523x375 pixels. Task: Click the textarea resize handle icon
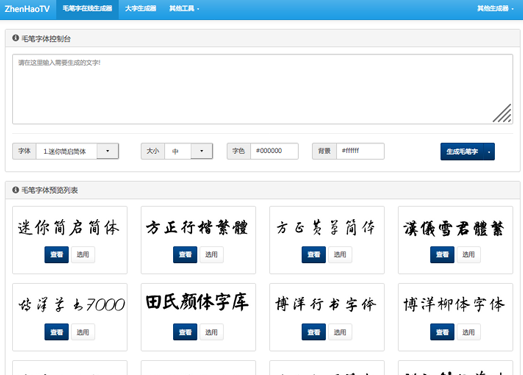click(502, 113)
